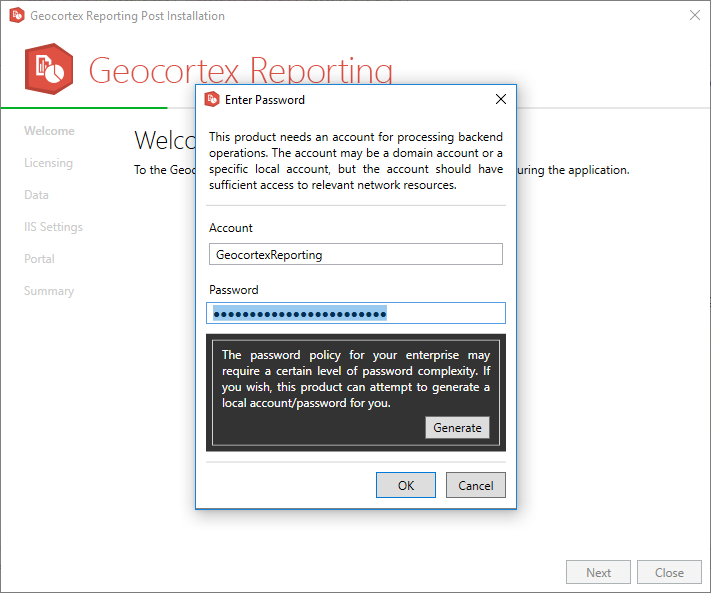The image size is (711, 593).
Task: Close the Enter Password dialog with X
Action: pyautogui.click(x=501, y=99)
